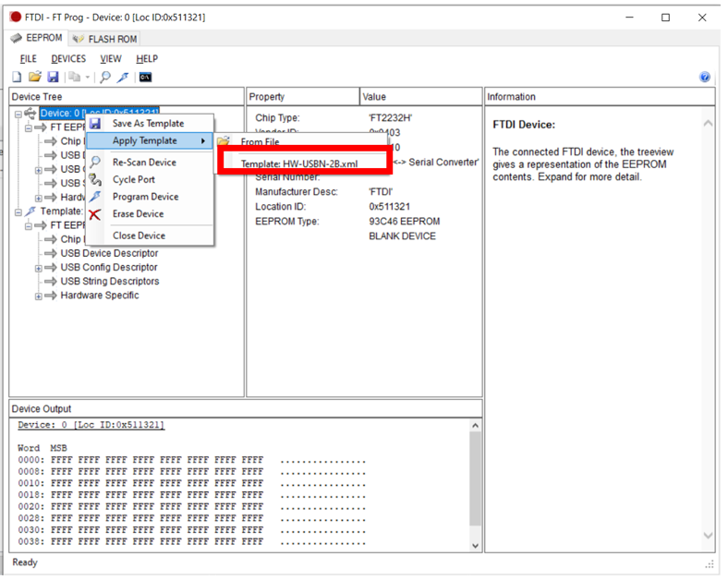Scan and parse with the magnifier toolbar icon
728x580 pixels.
point(106,77)
